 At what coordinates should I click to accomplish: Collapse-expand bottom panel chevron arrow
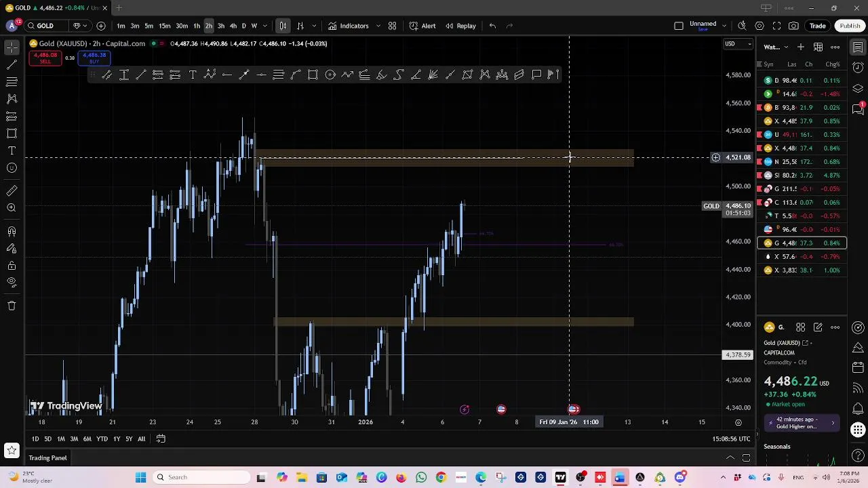(730, 458)
